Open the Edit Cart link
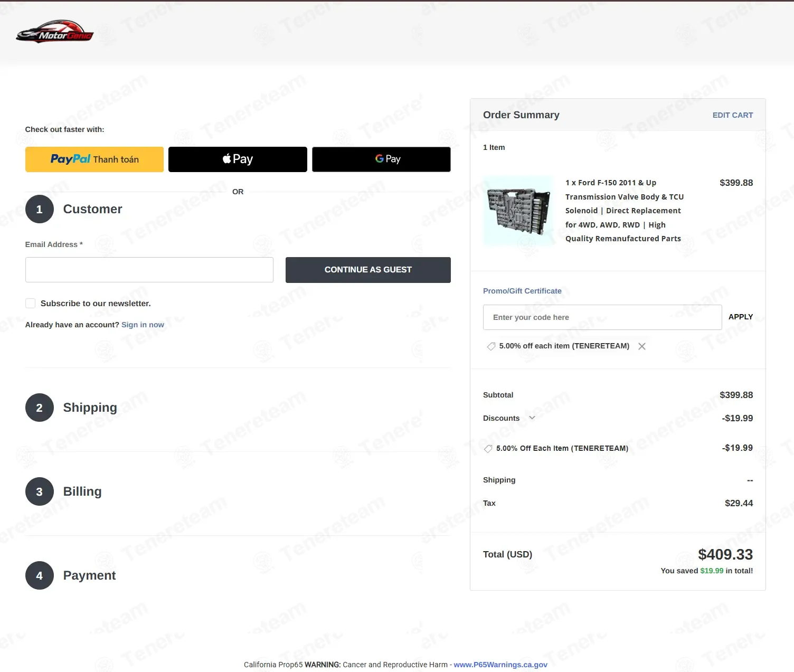794x672 pixels. tap(733, 115)
